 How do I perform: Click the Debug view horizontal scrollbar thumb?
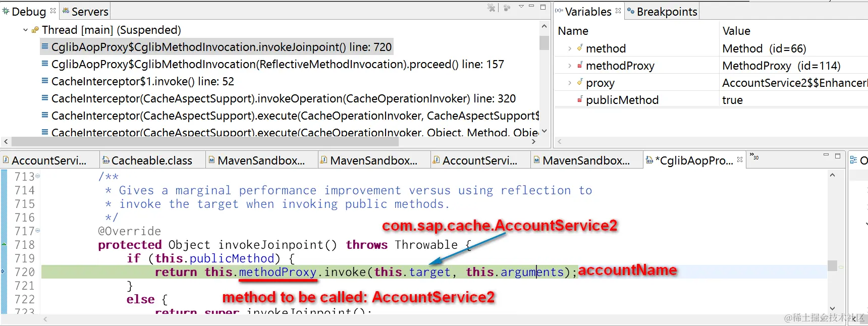(205, 142)
